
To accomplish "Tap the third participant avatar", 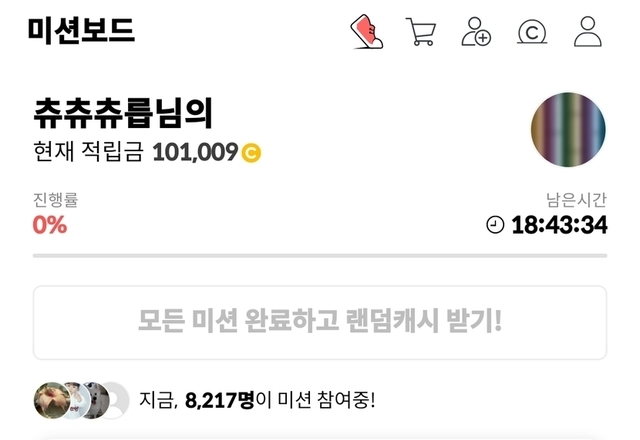I will (96, 400).
